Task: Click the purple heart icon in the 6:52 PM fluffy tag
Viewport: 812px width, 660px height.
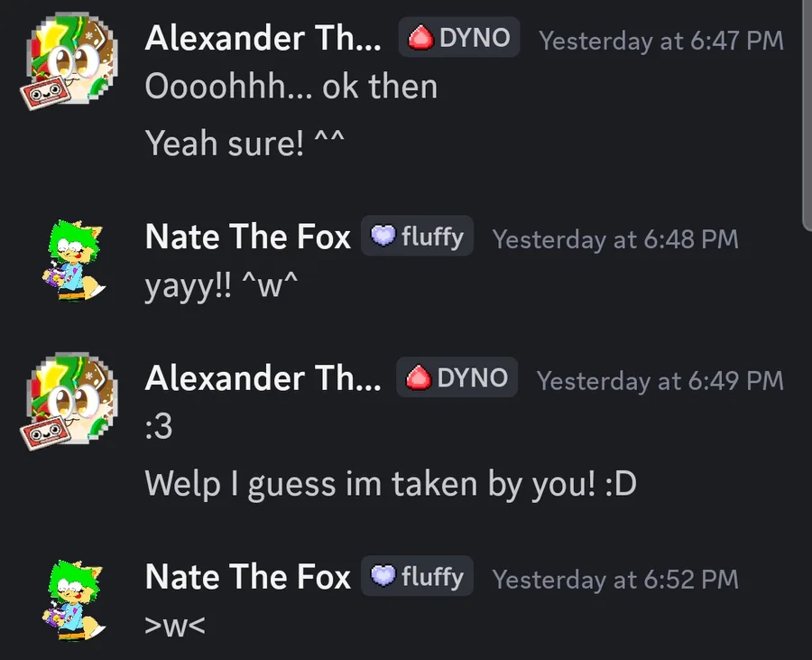Action: pos(383,576)
